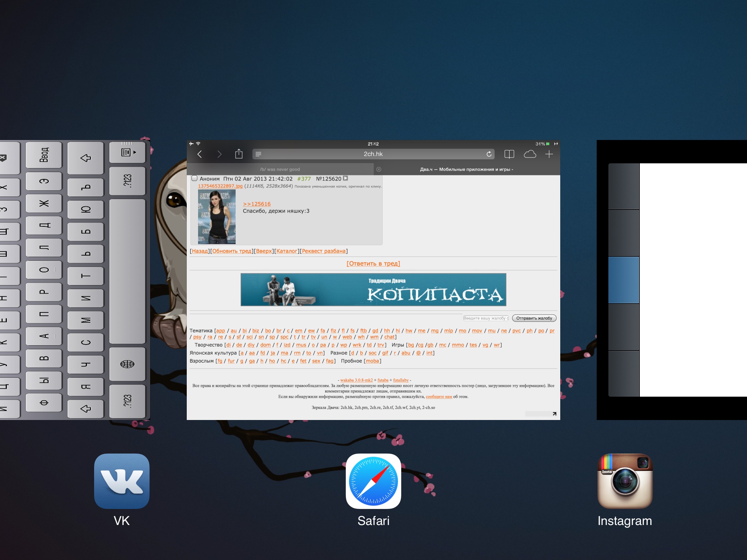This screenshot has height=560, width=747.
Task: Expand post menu arrow beside №125620
Action: click(345, 178)
